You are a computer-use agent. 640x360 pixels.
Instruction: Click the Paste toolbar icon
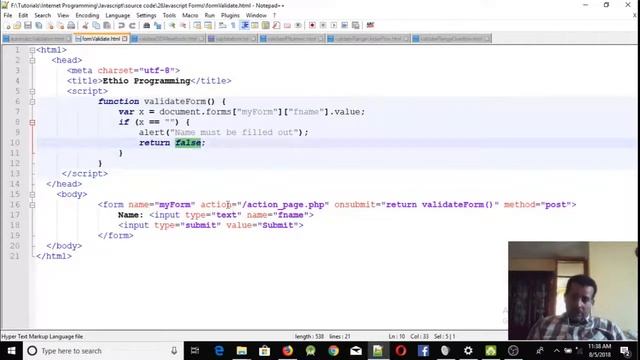[107, 25]
